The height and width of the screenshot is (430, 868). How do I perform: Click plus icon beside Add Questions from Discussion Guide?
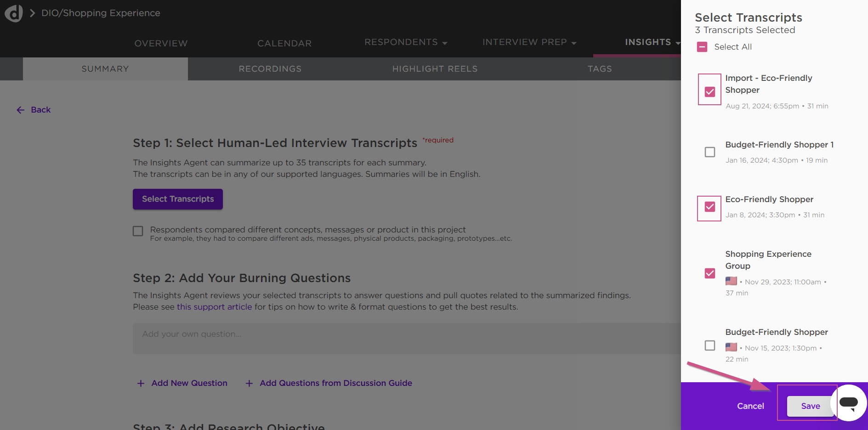(249, 383)
